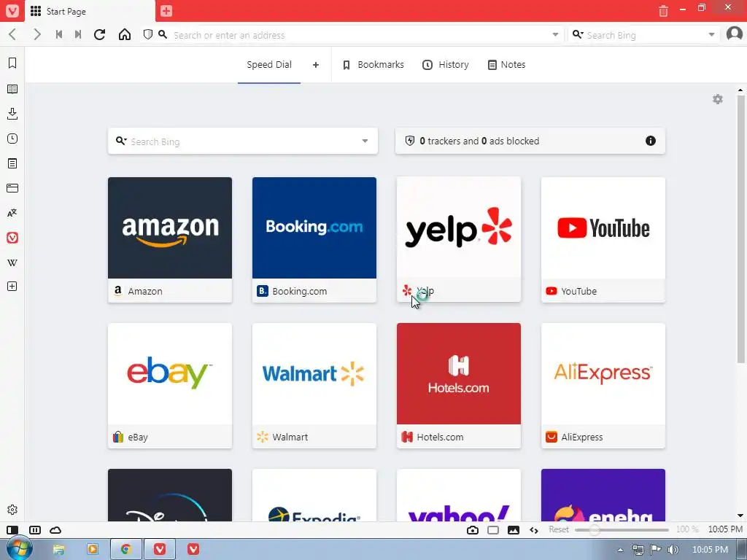Click the page vertical scrollbar

click(x=740, y=228)
